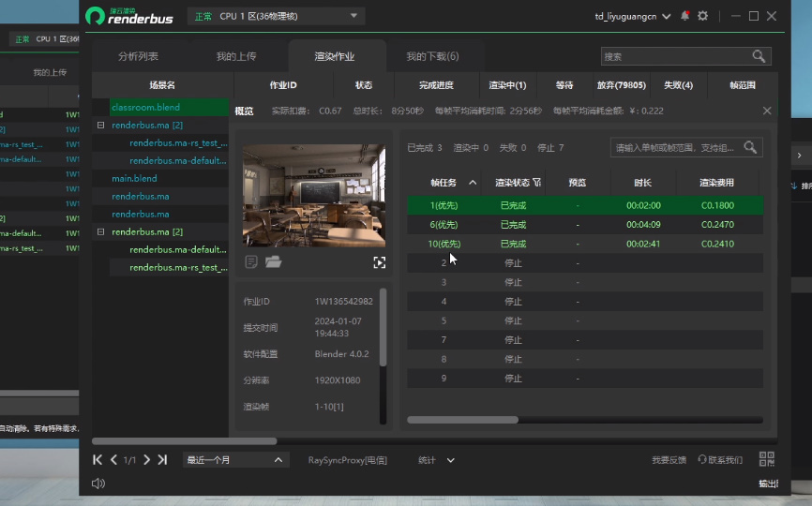Select frame 6(优先) row
This screenshot has height=506, width=812.
click(x=585, y=224)
